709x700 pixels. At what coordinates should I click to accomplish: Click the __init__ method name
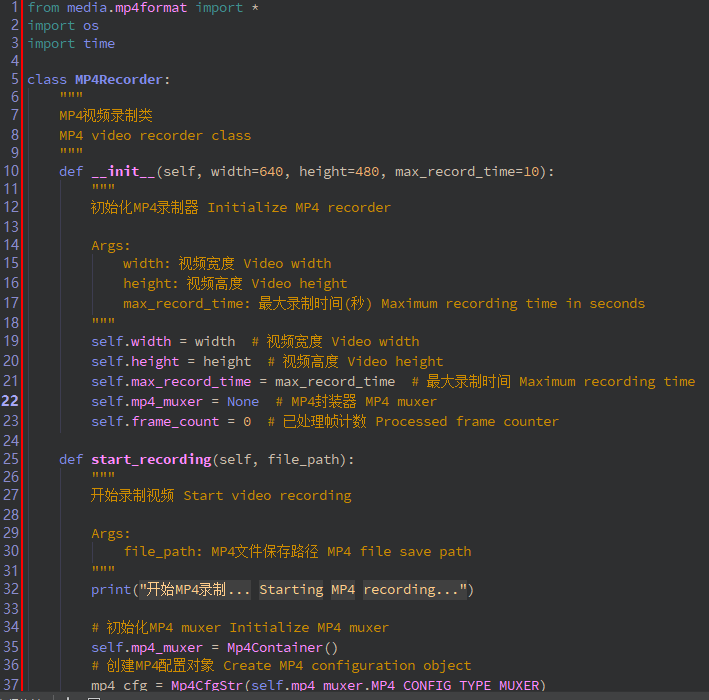tap(123, 171)
